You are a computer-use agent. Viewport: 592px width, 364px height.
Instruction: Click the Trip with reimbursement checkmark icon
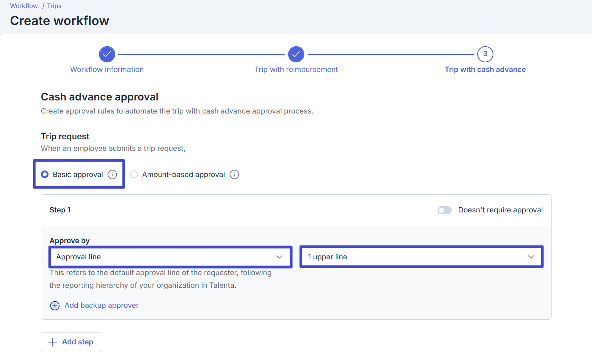pyautogui.click(x=296, y=54)
